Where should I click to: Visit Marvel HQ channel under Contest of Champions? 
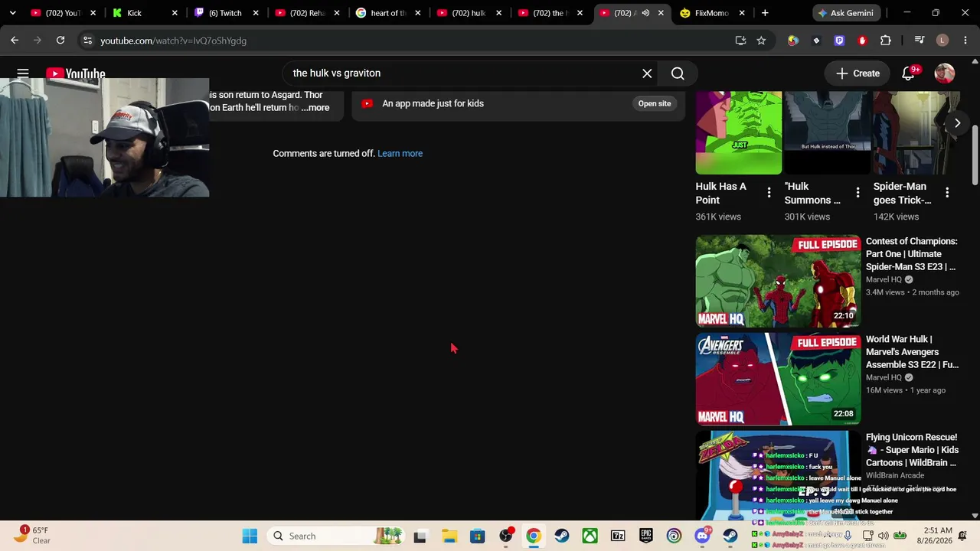(884, 279)
